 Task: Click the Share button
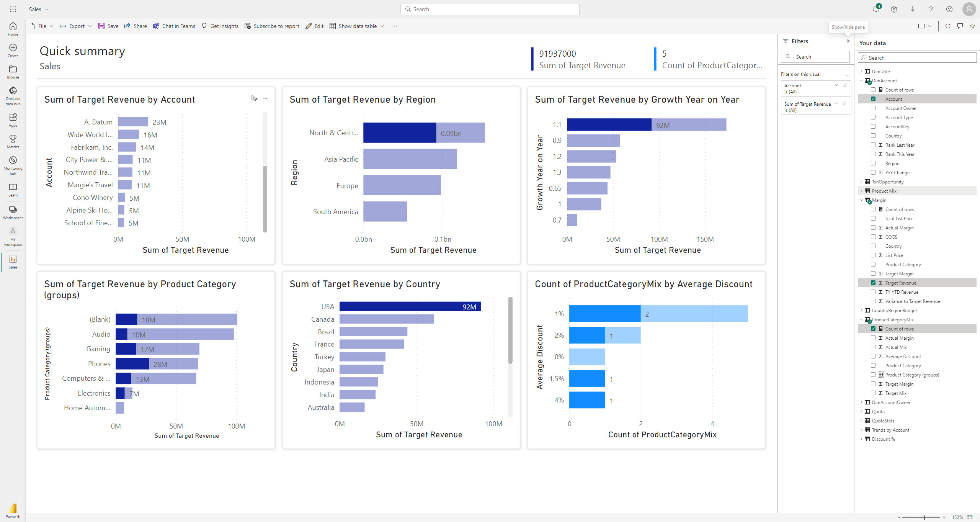[x=136, y=26]
